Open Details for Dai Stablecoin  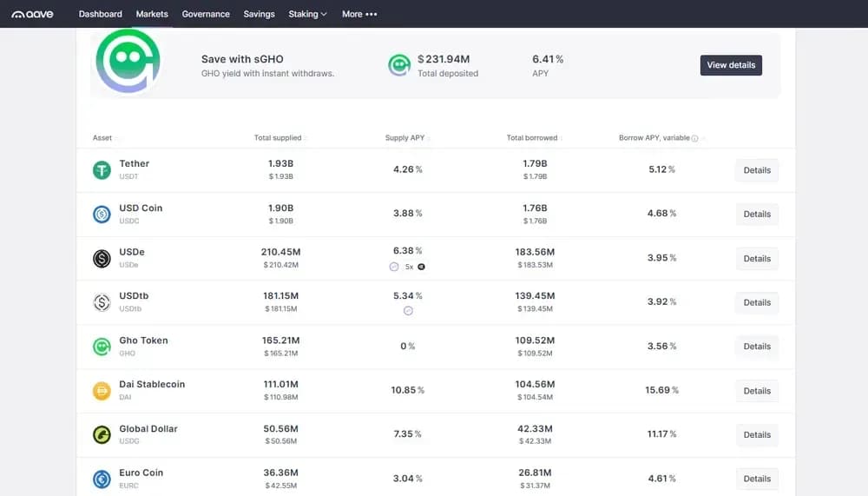pos(757,391)
